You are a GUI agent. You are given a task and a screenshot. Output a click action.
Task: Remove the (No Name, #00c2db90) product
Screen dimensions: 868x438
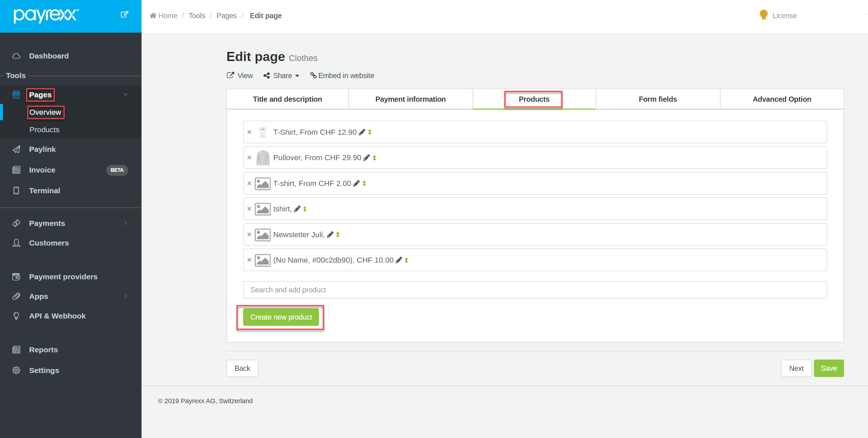click(x=249, y=260)
